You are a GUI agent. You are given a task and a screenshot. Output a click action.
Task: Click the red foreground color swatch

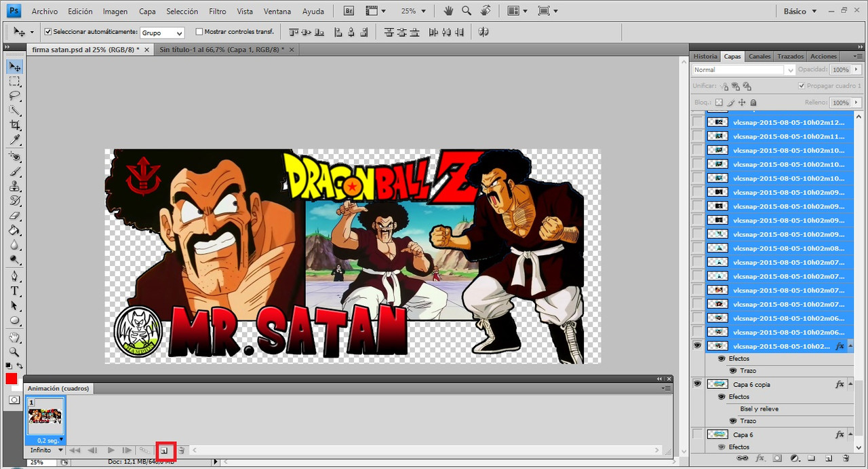click(x=12, y=379)
